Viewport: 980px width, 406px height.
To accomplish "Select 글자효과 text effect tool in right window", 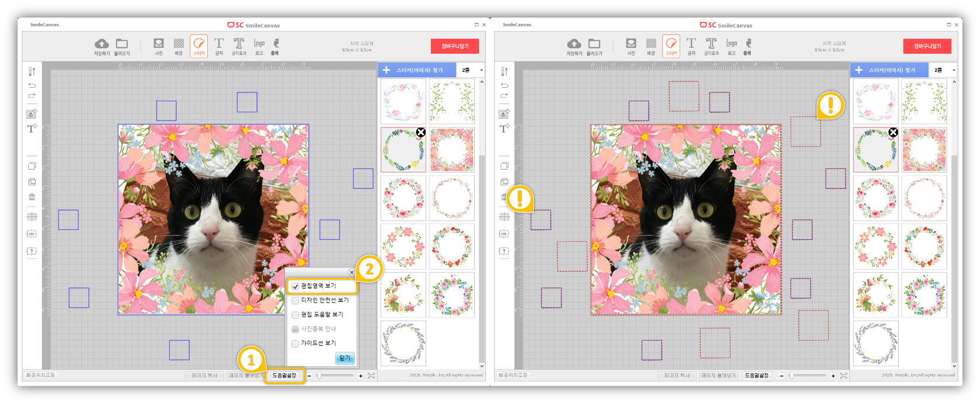I will pos(711,44).
